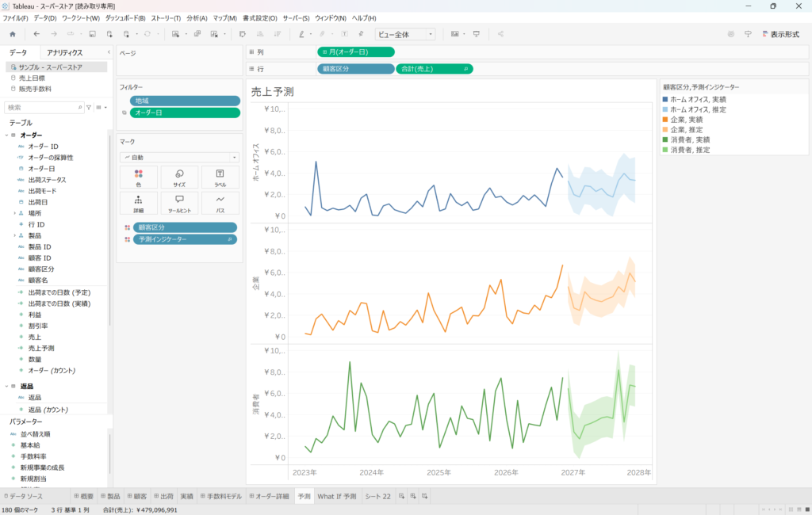Click the undo back arrow in toolbar
812x515 pixels.
point(37,34)
